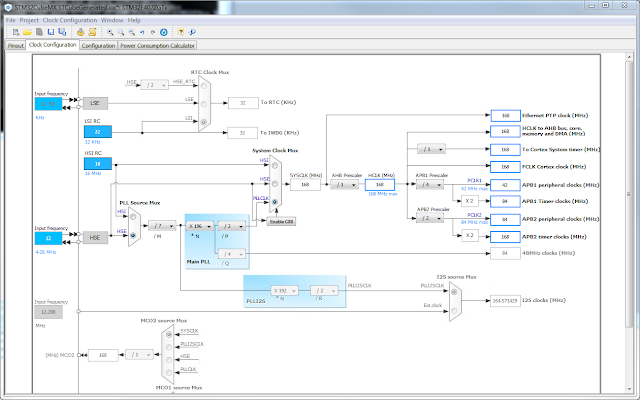Click the Ethernet PTP clock value box

coord(505,116)
